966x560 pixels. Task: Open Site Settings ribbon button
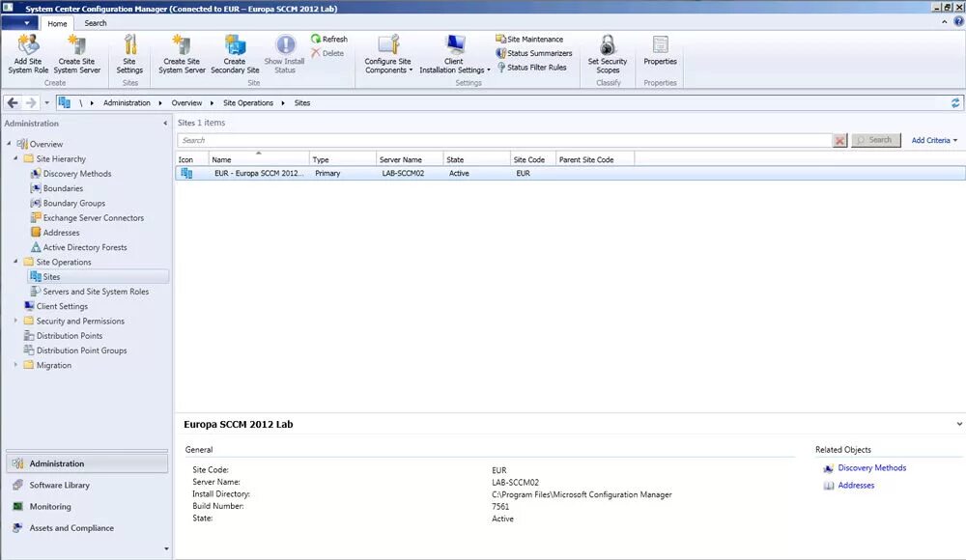point(129,54)
